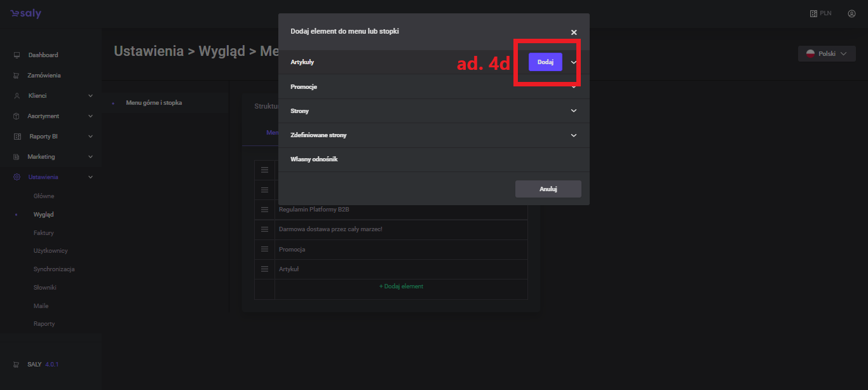Viewport: 868px width, 390px height.
Task: Expand the Zdefiniowane strony section
Action: click(573, 135)
